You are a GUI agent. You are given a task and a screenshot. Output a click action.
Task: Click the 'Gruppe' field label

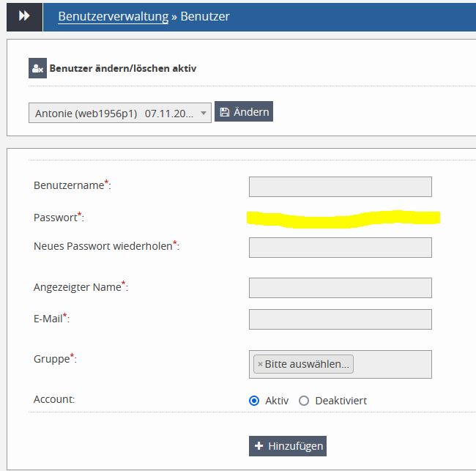55,358
